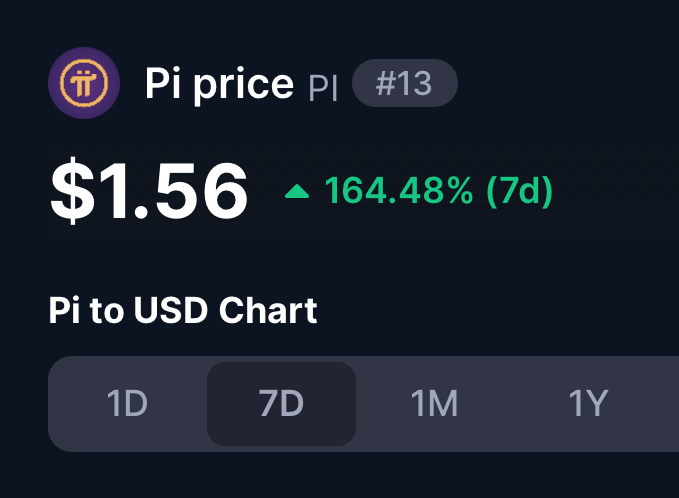Image resolution: width=679 pixels, height=498 pixels.
Task: Switch chart to 1Y timeframe
Action: click(x=588, y=404)
